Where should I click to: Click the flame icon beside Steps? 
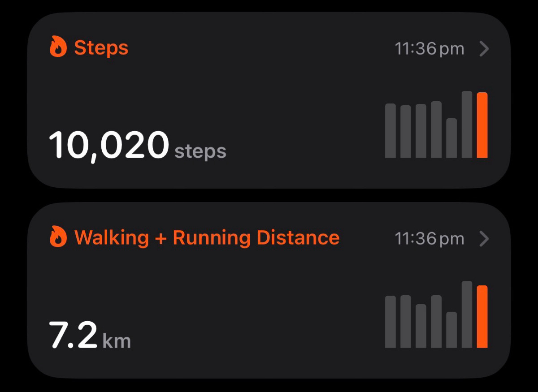pos(58,47)
